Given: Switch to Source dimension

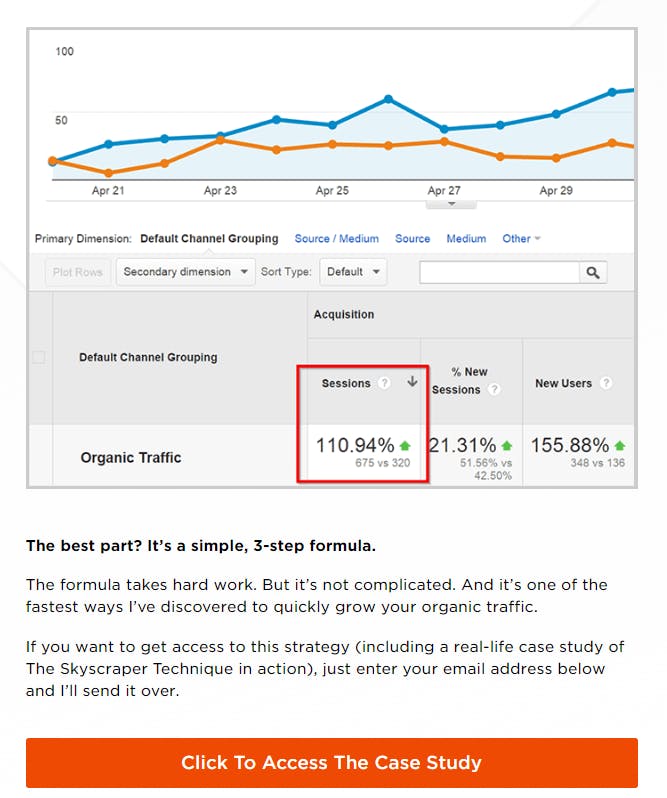Looking at the screenshot, I should pyautogui.click(x=413, y=238).
